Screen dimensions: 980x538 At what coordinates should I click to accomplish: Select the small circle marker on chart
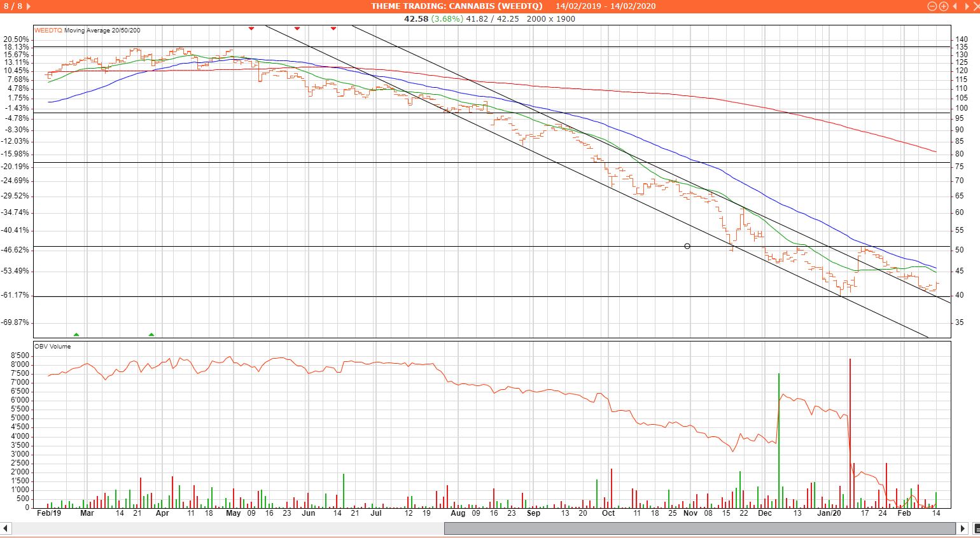pos(687,246)
